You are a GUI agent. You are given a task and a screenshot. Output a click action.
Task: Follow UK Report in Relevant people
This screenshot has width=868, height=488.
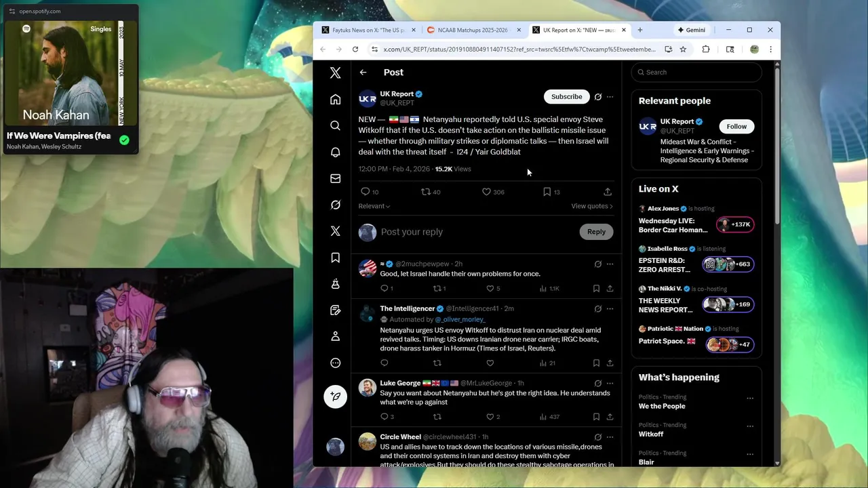[736, 126]
